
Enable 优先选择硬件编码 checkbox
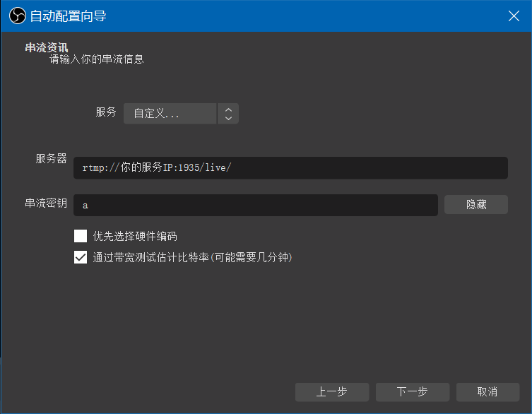[x=81, y=236]
